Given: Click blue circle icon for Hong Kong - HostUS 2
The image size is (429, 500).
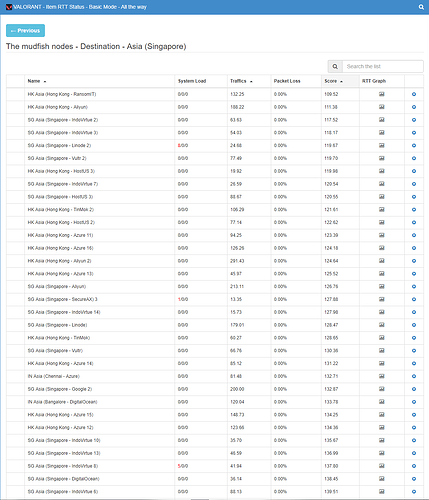Looking at the screenshot, I should pyautogui.click(x=414, y=222).
